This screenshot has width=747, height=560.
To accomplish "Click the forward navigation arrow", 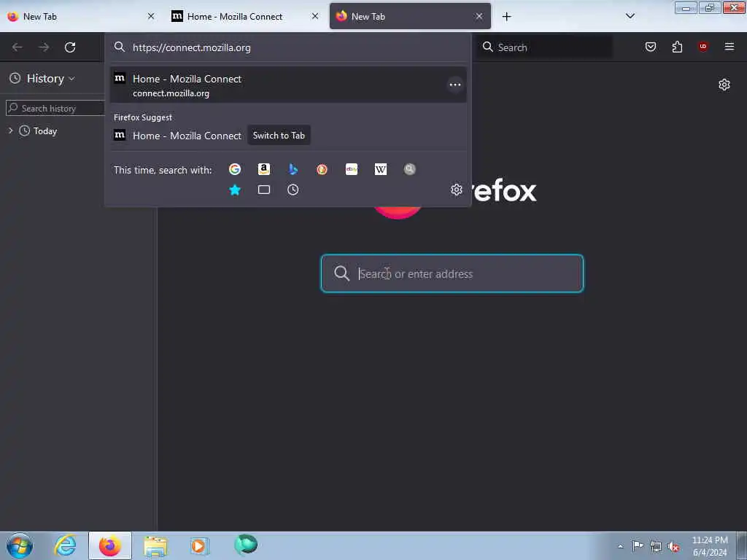I will click(44, 47).
